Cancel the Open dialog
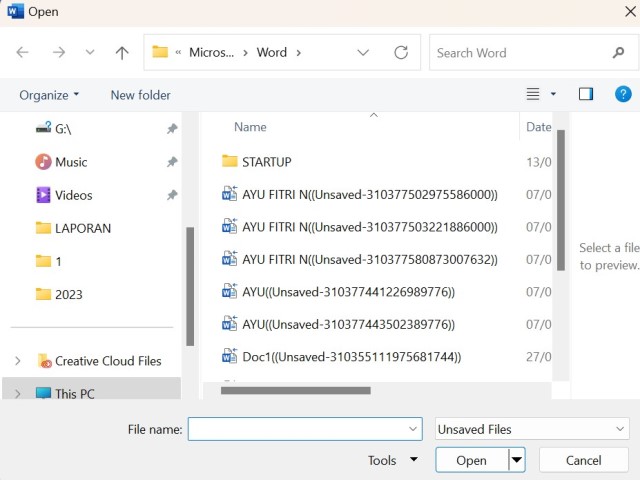The height and width of the screenshot is (480, 640). (583, 460)
